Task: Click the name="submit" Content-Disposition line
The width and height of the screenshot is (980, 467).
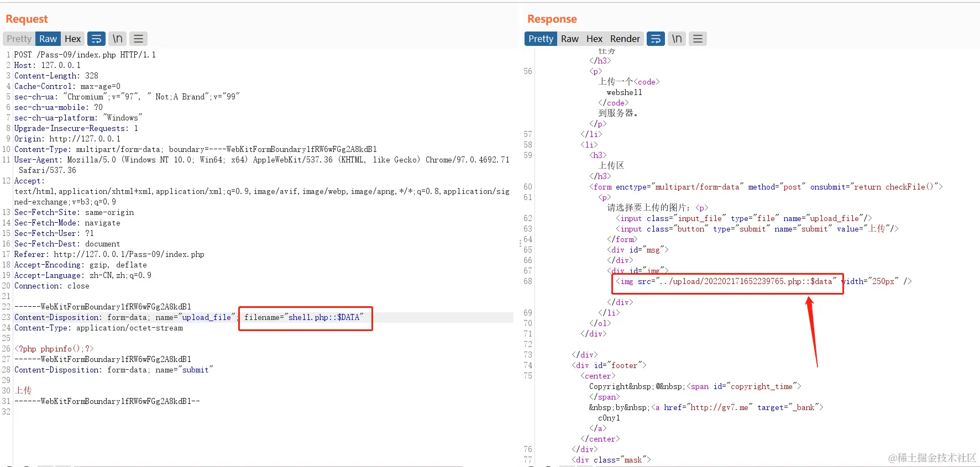Action: 114,370
